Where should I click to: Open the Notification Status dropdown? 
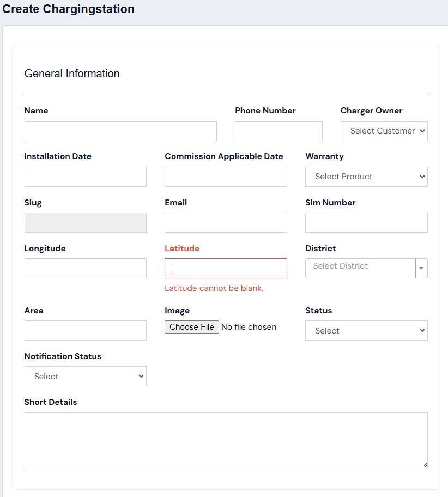[85, 376]
